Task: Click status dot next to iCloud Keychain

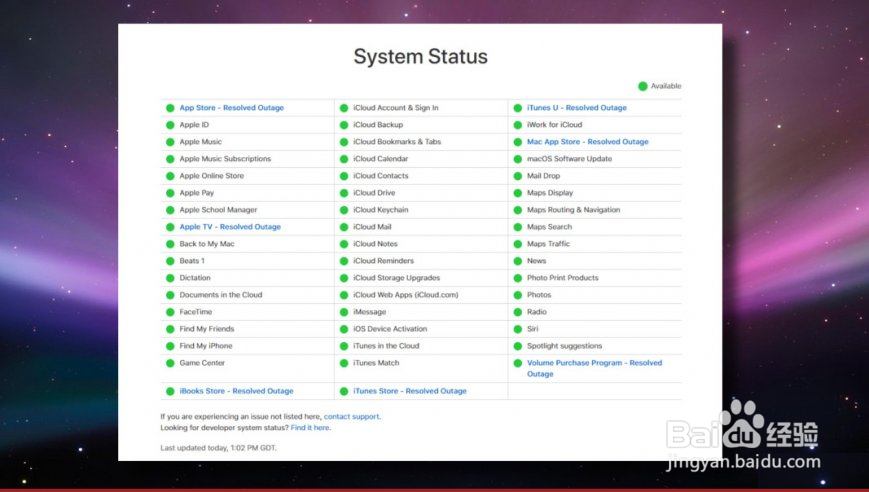Action: 344,210
